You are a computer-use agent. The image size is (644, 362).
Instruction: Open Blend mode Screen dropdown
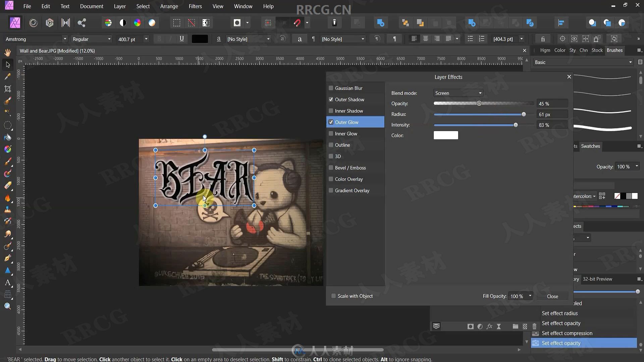458,93
